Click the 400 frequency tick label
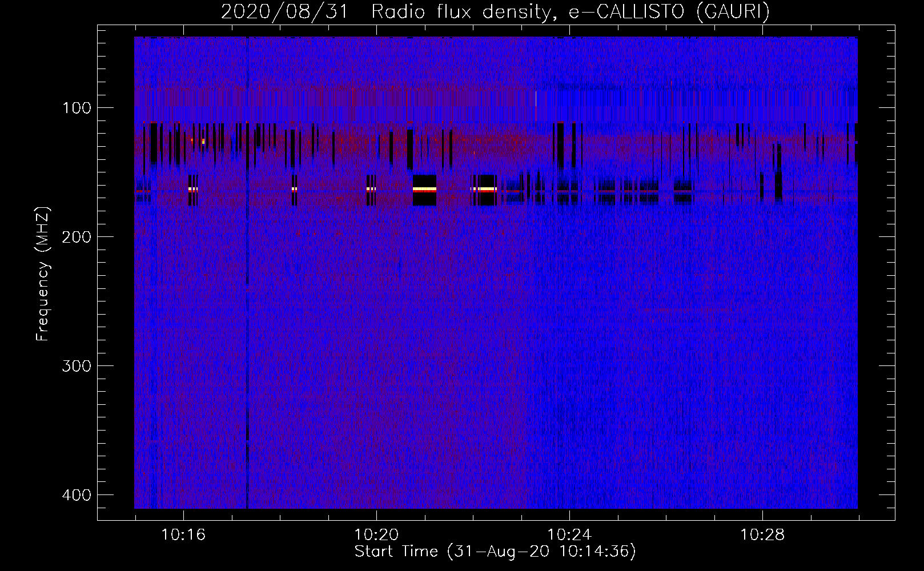Screen dimensions: 924x571 click(x=77, y=495)
